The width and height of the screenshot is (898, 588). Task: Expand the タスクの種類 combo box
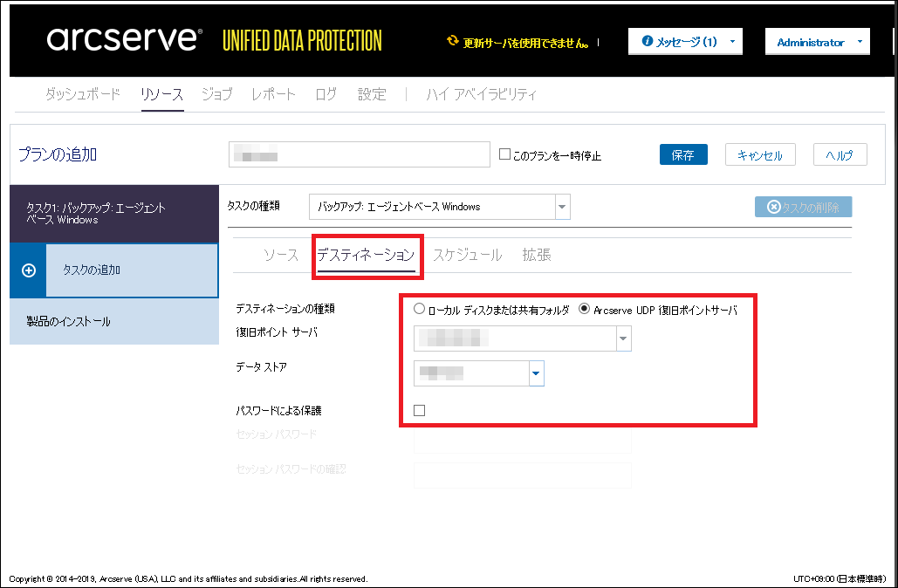point(562,207)
